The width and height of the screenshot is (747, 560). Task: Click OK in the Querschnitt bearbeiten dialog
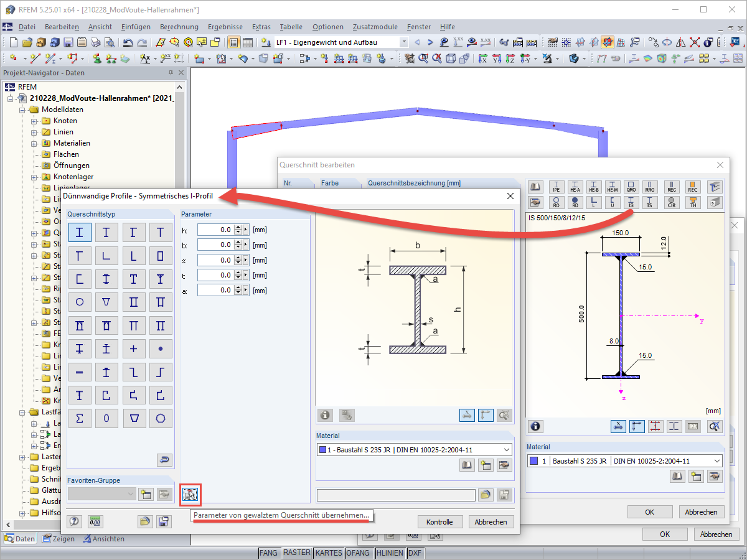(649, 512)
